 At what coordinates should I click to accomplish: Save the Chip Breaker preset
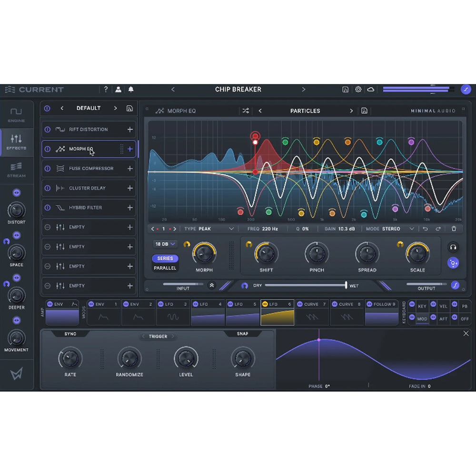345,89
